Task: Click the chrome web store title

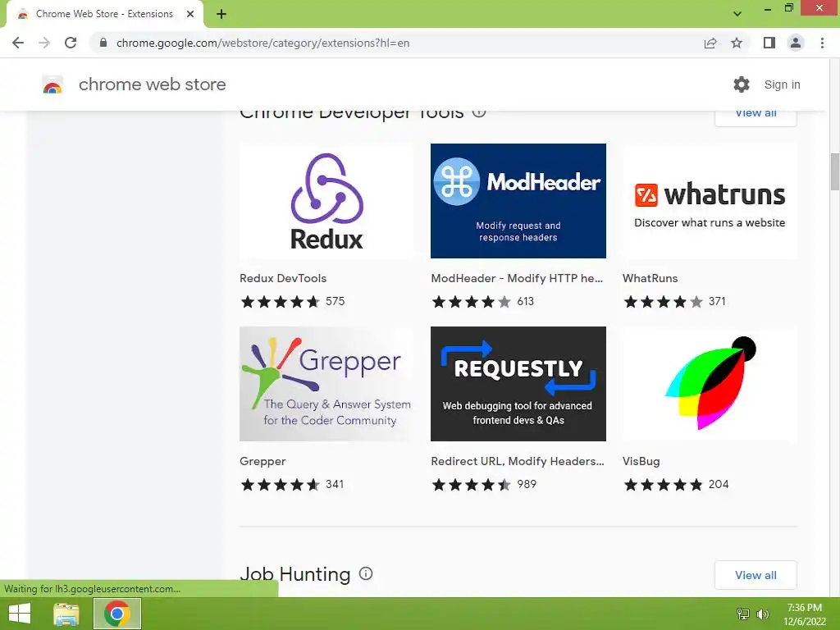Action: click(x=152, y=84)
